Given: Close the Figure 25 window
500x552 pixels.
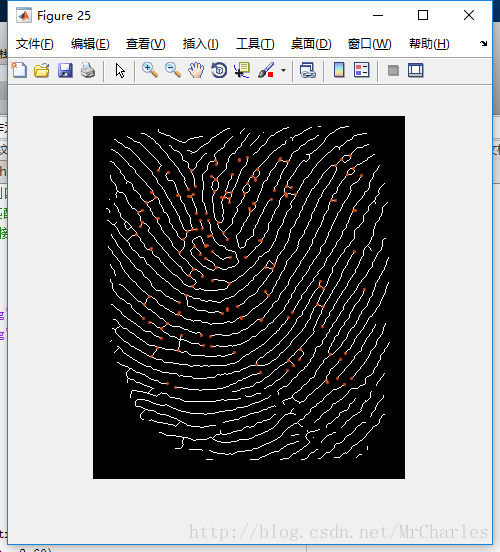Looking at the screenshot, I should point(469,15).
